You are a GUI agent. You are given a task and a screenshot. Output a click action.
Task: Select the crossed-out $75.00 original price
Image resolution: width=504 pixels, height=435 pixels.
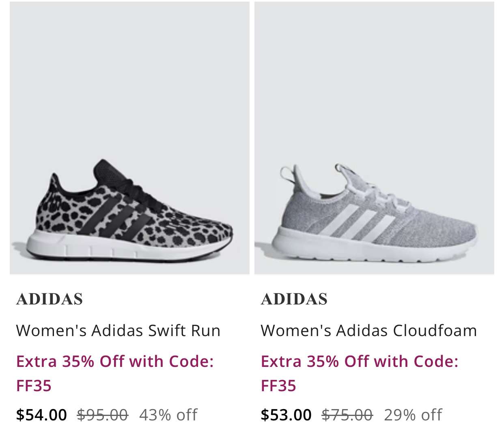tap(347, 415)
